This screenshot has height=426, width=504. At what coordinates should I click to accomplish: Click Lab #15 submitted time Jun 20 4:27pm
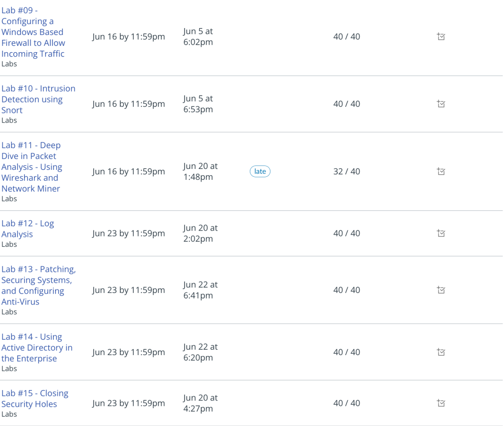[200, 403]
